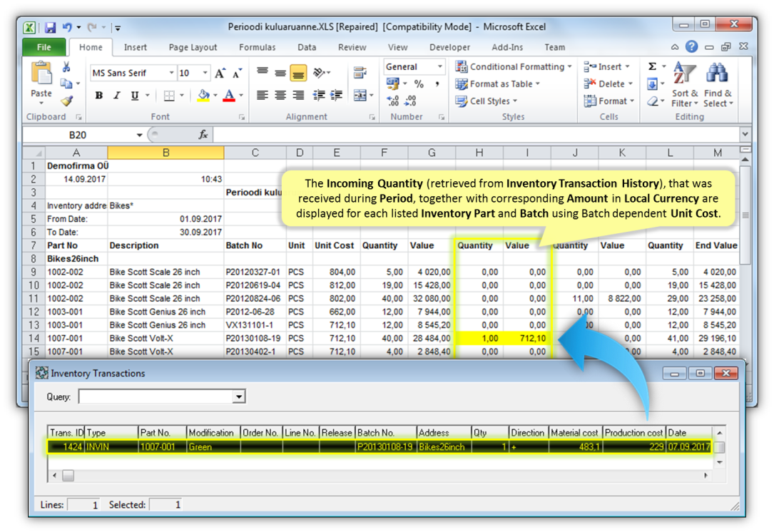Click the Increase Indent icon
The height and width of the screenshot is (532, 774).
point(337,96)
